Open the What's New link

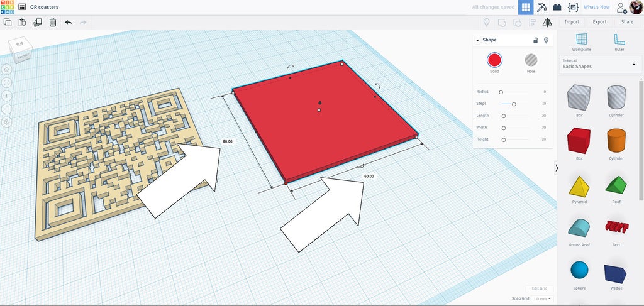[596, 7]
